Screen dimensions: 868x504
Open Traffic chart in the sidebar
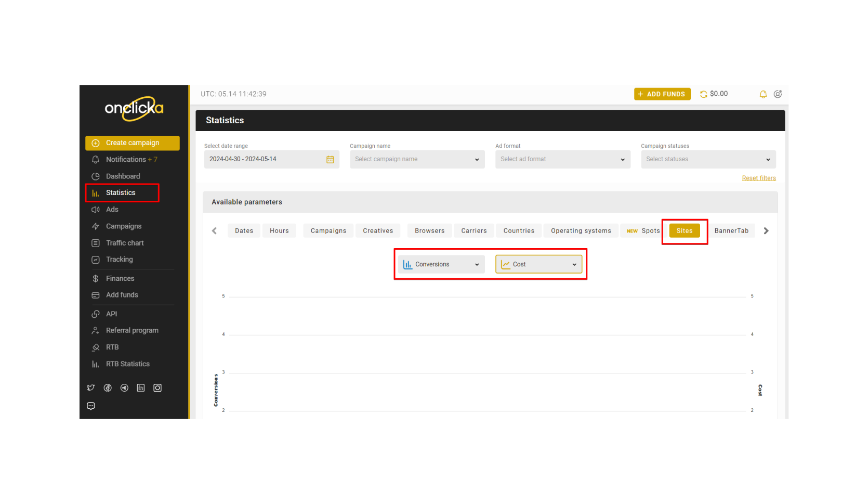[x=125, y=243]
